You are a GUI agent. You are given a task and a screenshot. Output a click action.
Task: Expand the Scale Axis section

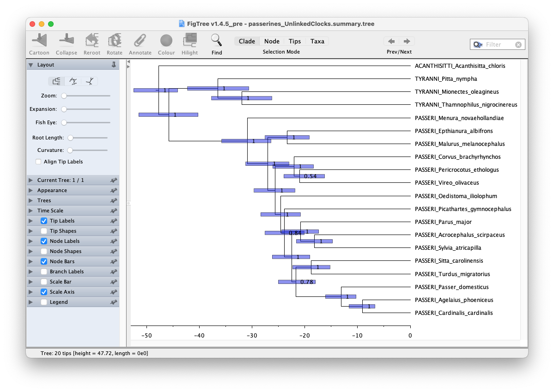31,292
